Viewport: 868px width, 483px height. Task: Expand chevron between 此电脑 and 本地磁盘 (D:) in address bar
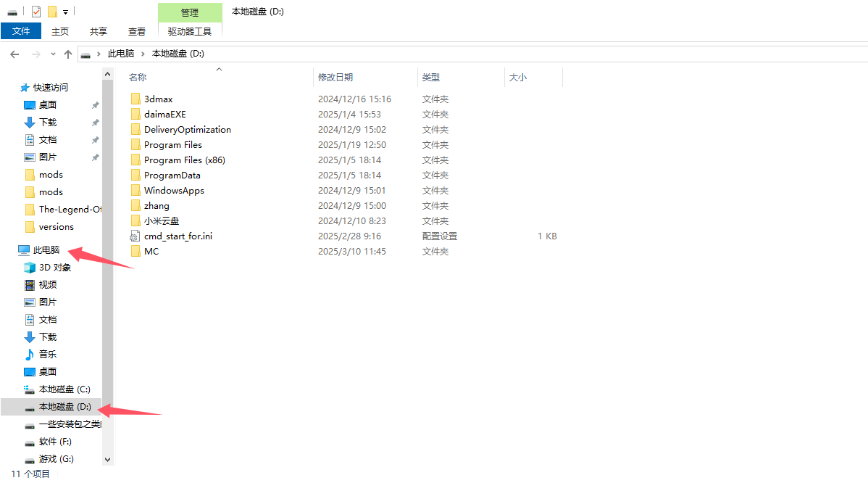143,54
